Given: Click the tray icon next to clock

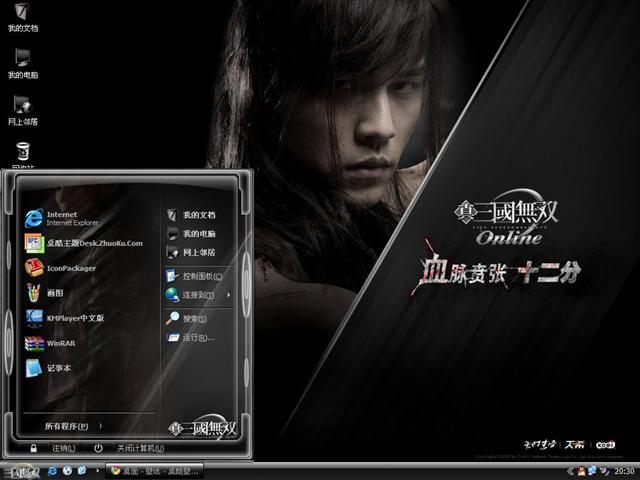Looking at the screenshot, I should (x=604, y=471).
